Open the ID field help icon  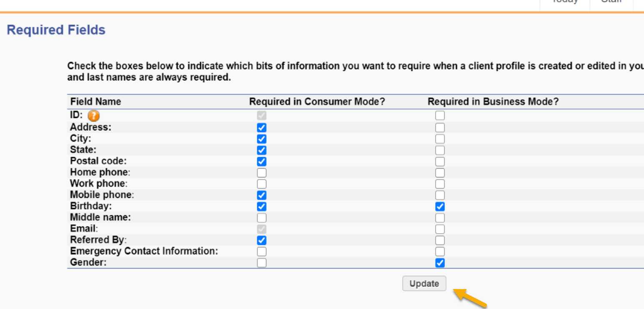point(94,116)
